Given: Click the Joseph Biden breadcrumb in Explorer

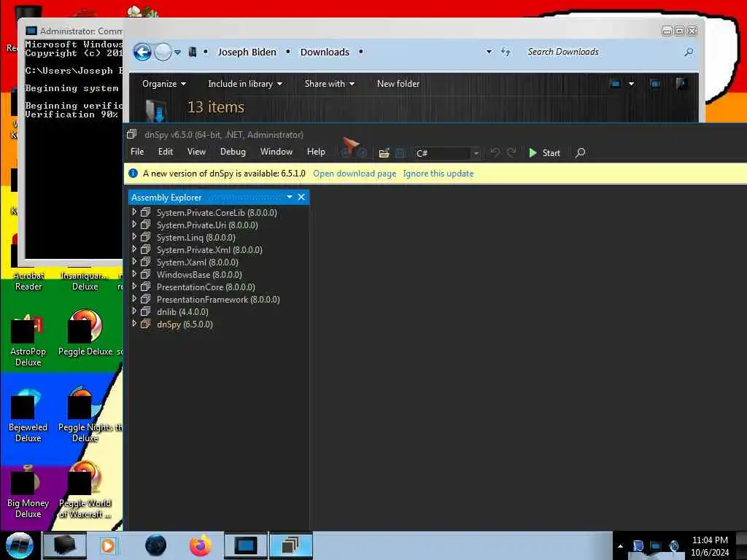Looking at the screenshot, I should point(247,52).
